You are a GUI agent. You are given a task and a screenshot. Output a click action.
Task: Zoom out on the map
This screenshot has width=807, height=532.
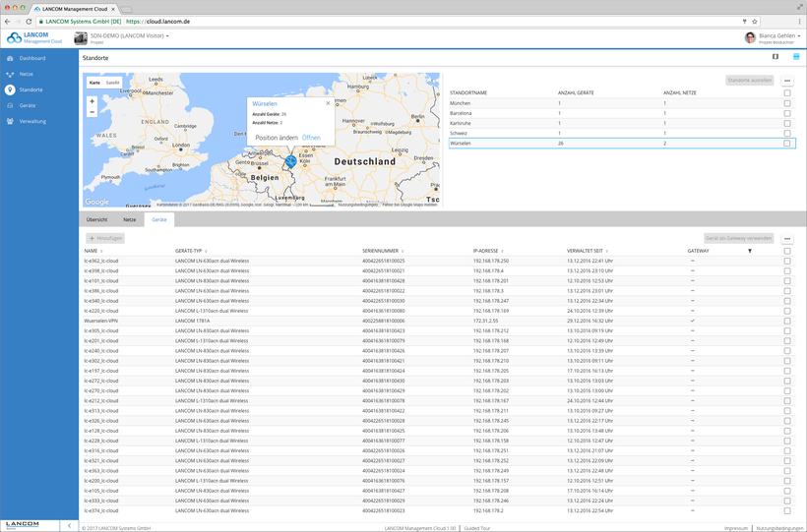(x=93, y=112)
